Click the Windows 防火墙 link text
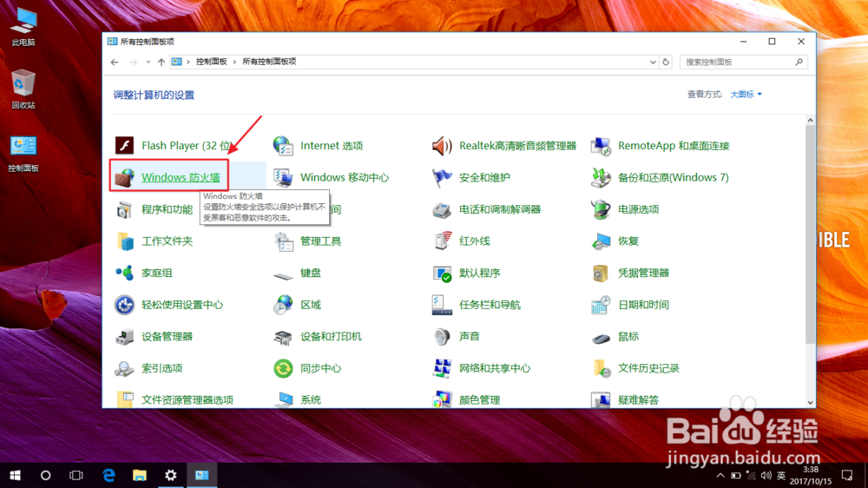The width and height of the screenshot is (868, 488). click(x=181, y=177)
